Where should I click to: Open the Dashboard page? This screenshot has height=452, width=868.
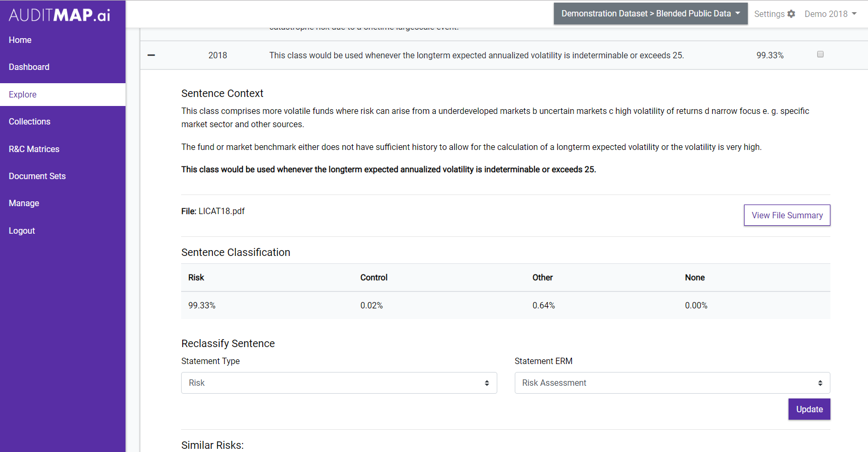click(x=29, y=67)
